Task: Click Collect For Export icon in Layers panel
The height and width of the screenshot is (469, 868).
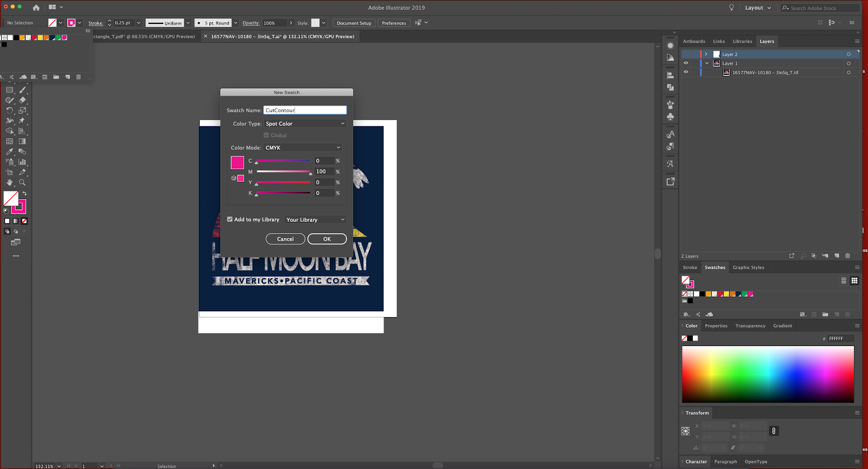Action: click(x=792, y=256)
